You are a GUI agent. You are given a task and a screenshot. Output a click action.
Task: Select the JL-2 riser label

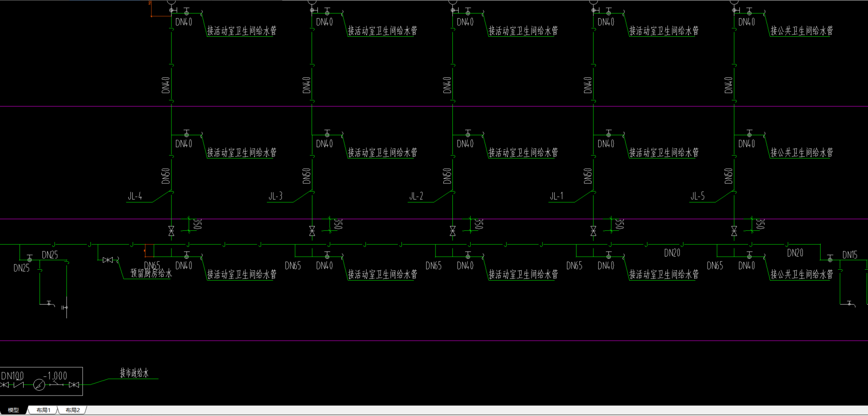point(416,196)
